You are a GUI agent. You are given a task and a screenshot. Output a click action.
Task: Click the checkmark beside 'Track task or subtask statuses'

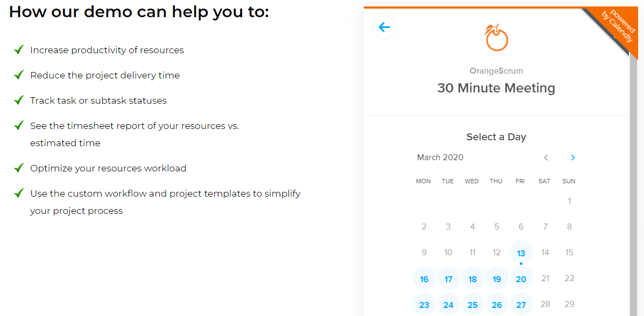(19, 100)
